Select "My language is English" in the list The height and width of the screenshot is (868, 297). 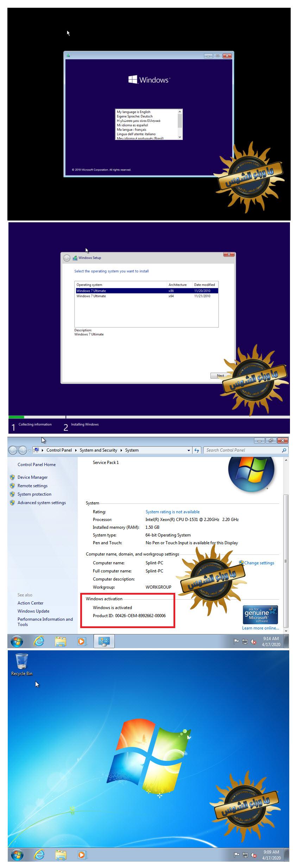pos(133,112)
